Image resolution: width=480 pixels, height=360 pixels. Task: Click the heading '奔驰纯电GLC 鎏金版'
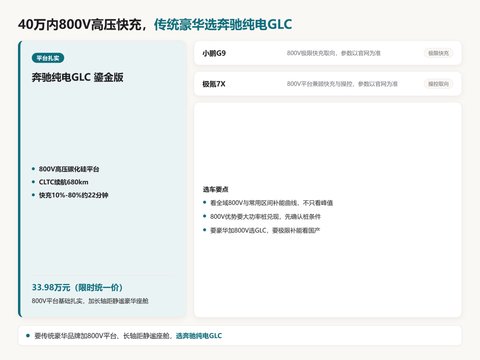[77, 77]
